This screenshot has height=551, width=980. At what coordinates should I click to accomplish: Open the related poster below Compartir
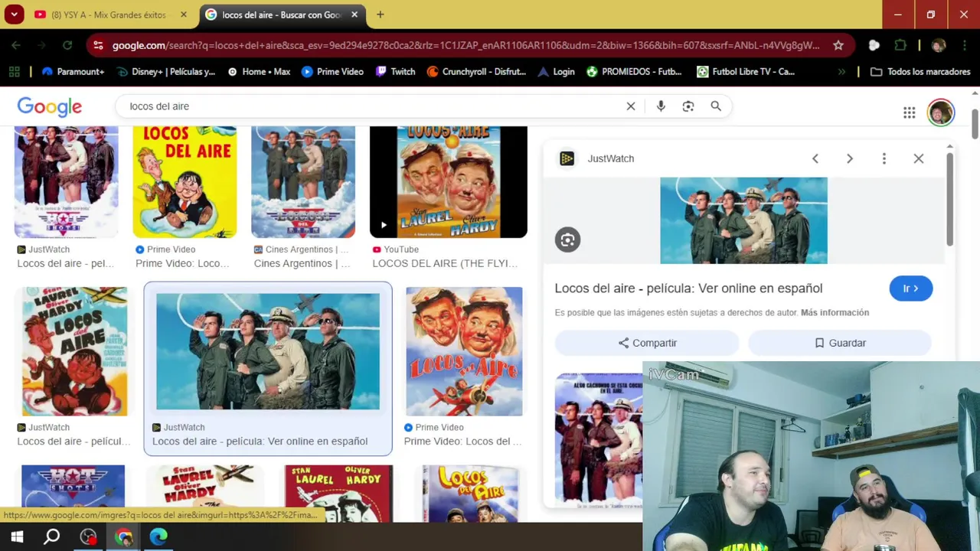click(x=599, y=440)
